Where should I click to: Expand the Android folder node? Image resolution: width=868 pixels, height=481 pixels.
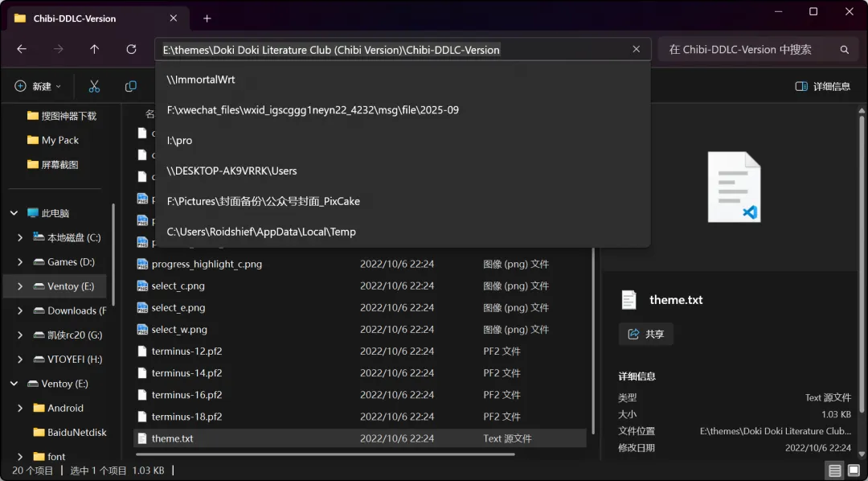20,409
